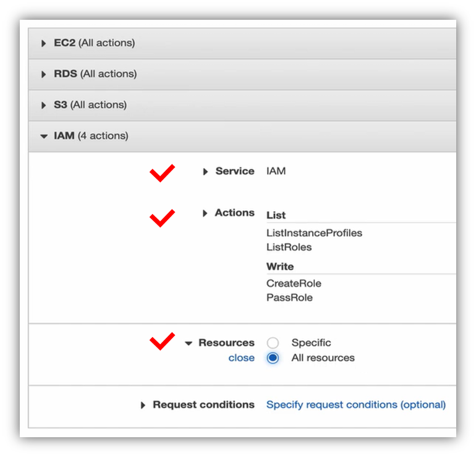Click the triangle arrow beside Service

click(x=205, y=172)
